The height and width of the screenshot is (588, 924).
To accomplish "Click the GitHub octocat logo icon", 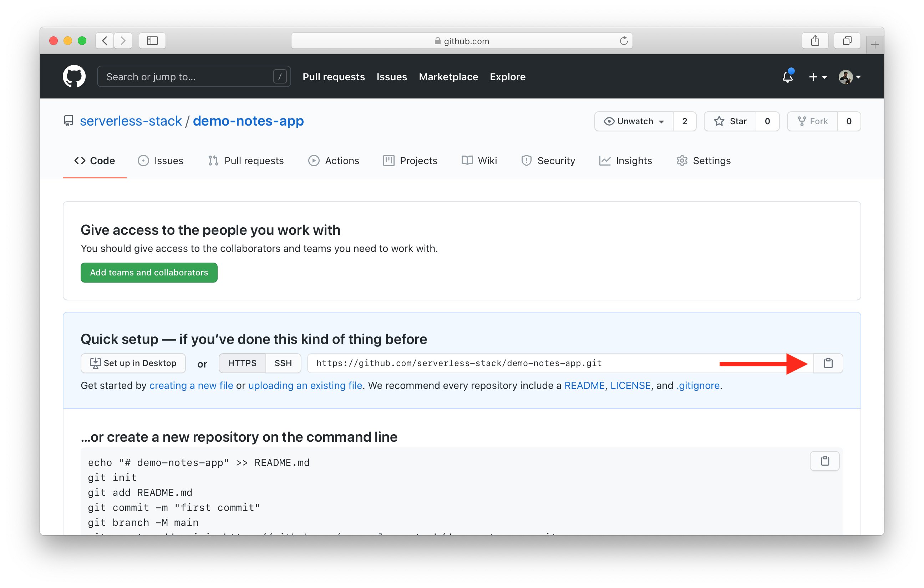I will click(x=75, y=75).
